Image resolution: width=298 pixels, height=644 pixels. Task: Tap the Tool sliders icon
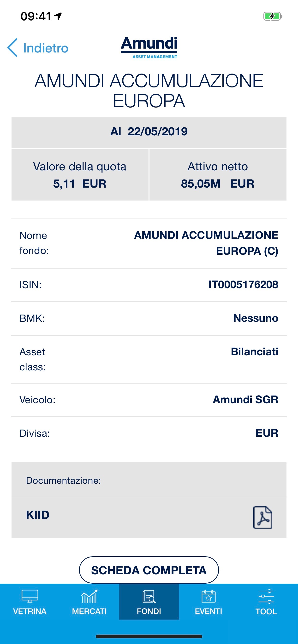266,596
